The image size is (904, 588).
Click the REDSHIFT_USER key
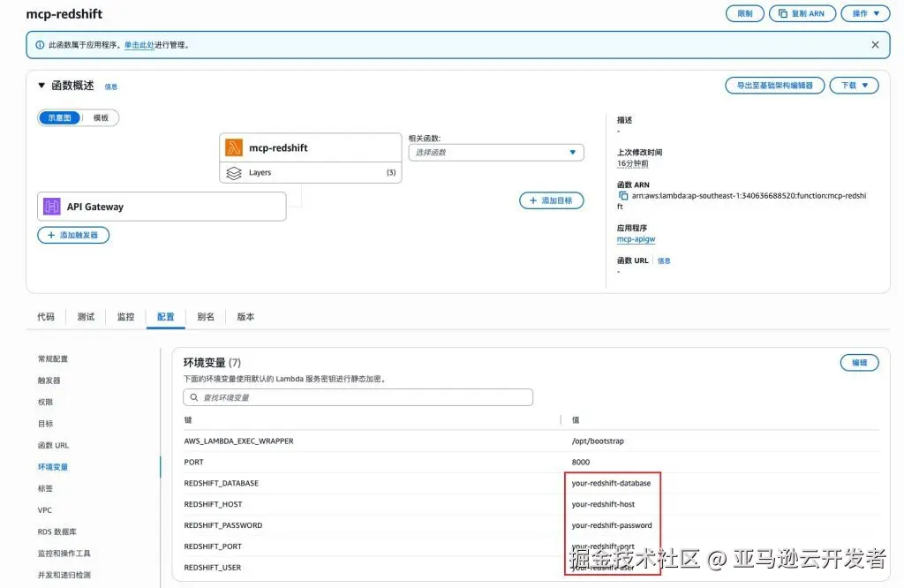point(213,568)
